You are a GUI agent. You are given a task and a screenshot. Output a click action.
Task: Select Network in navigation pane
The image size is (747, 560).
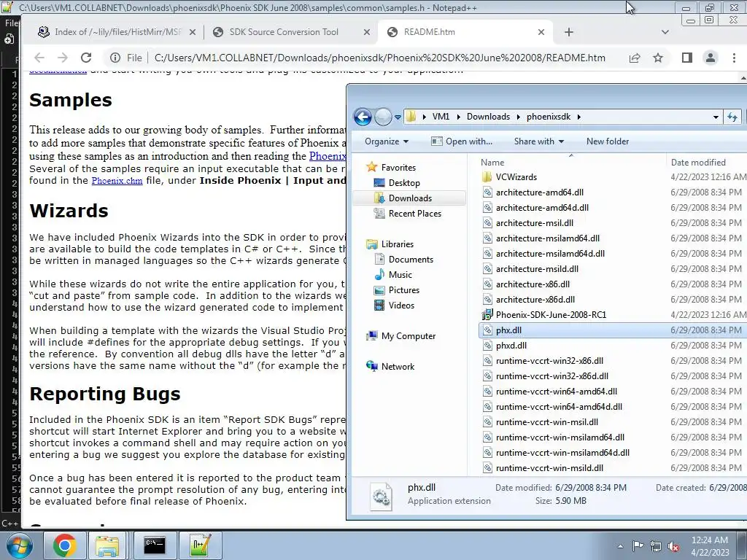[398, 367]
